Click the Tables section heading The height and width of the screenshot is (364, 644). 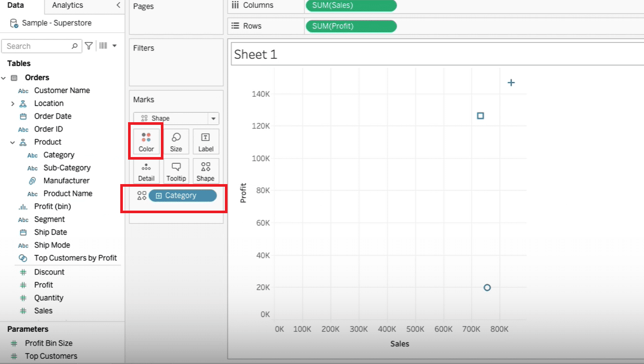click(x=19, y=63)
